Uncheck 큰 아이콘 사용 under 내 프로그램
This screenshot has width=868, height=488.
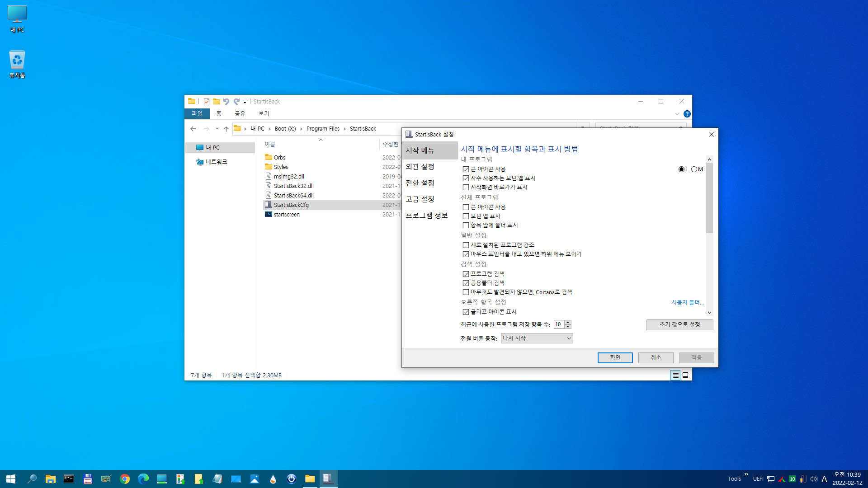tap(466, 169)
